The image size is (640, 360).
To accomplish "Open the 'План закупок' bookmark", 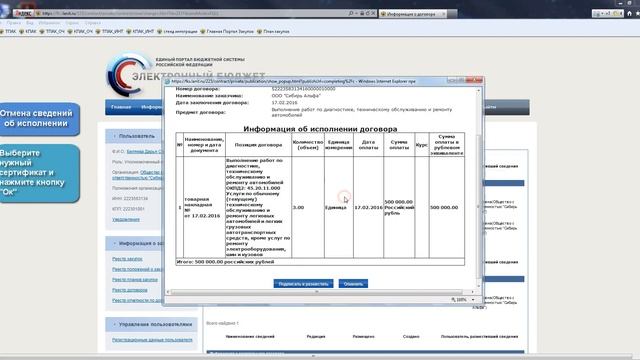I will point(273,31).
